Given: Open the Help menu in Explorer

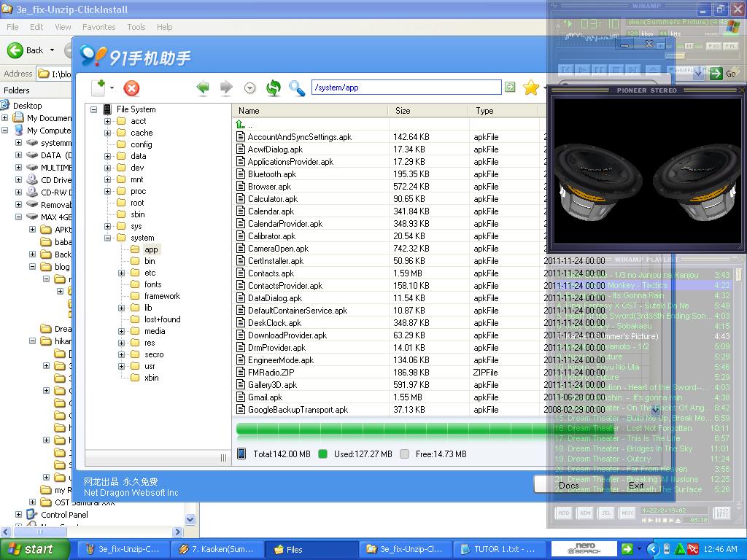Looking at the screenshot, I should [164, 27].
